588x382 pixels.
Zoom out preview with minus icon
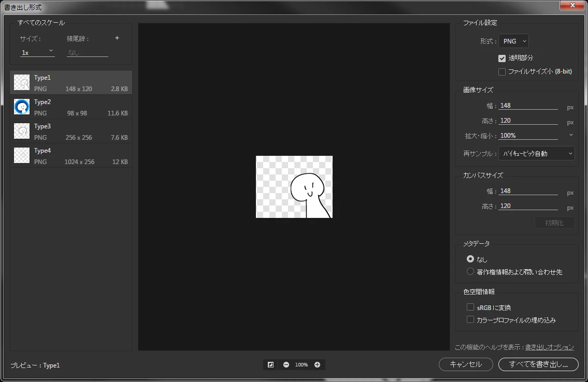tap(286, 364)
